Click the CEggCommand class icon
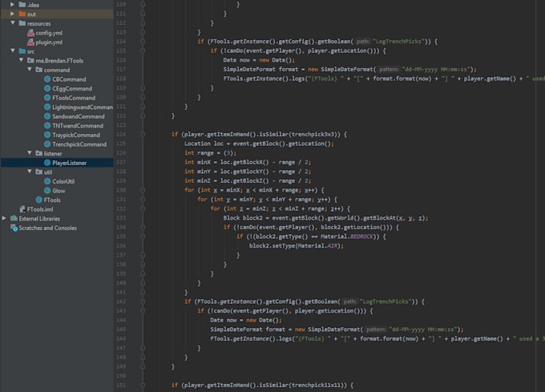Screen dimensions: 545x392 (47, 88)
